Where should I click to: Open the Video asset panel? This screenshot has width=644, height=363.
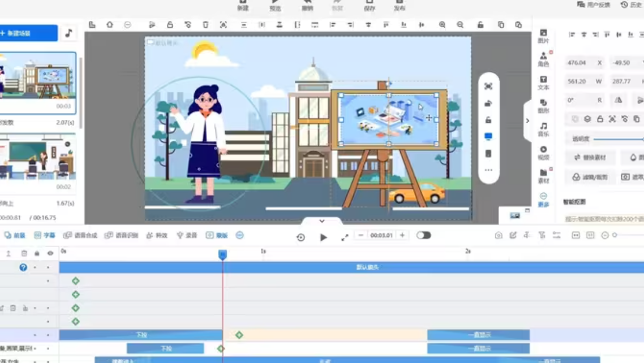pos(543,153)
